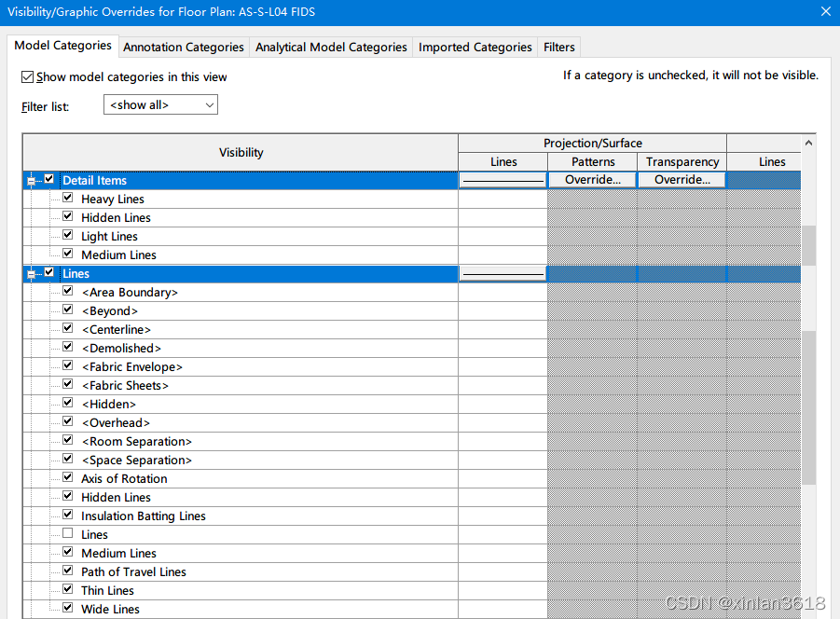Select the Model Categories tab
The width and height of the screenshot is (840, 619).
[62, 46]
